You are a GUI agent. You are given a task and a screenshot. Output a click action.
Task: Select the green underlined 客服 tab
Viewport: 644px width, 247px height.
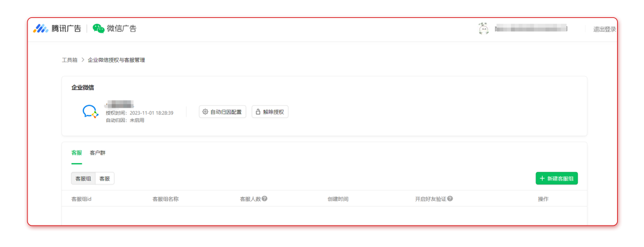(x=76, y=153)
